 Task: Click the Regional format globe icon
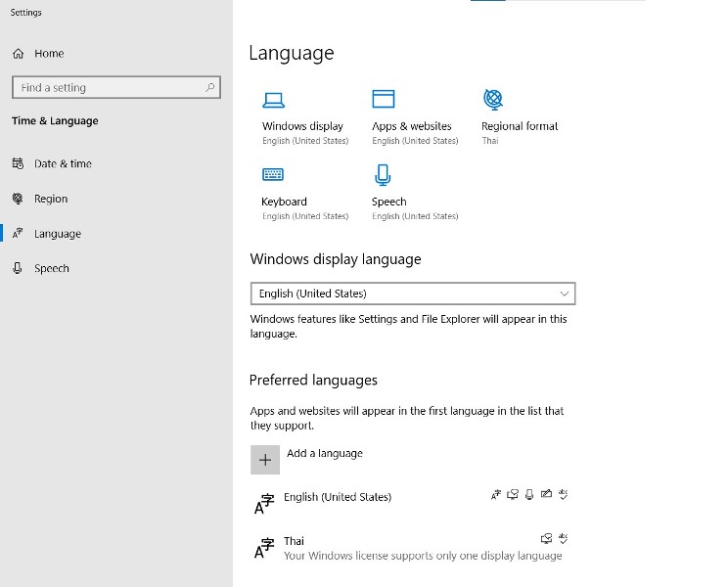(493, 99)
